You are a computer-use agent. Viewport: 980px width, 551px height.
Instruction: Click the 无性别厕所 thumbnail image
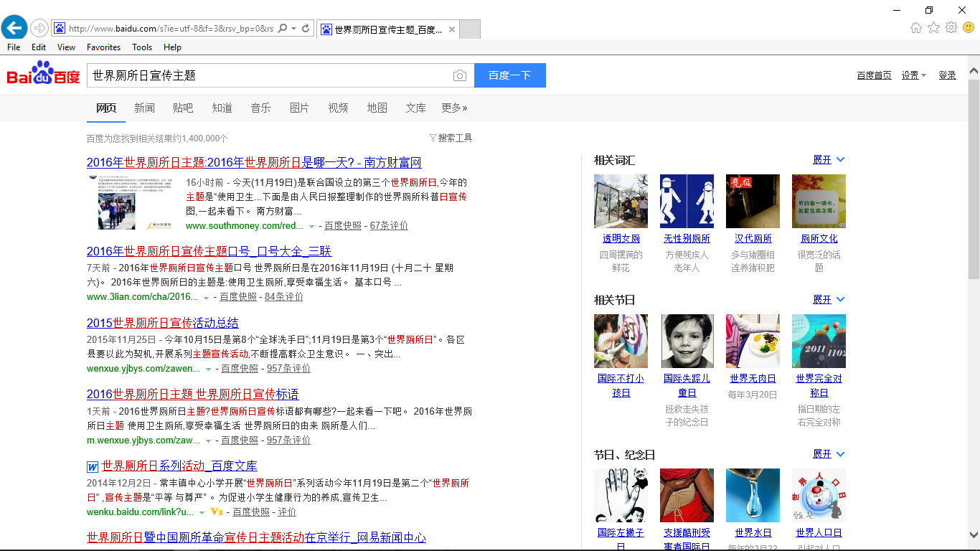point(687,201)
